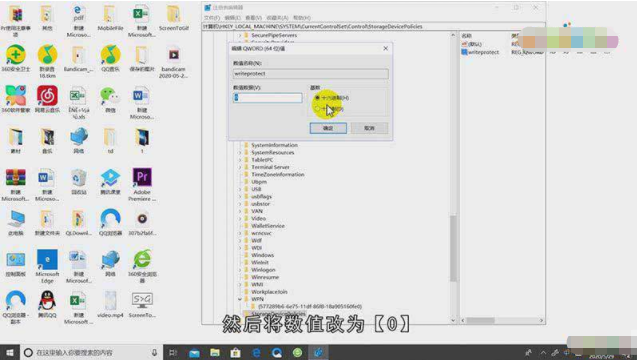Expand the Winlogon tree node
The width and height of the screenshot is (637, 360).
click(240, 270)
